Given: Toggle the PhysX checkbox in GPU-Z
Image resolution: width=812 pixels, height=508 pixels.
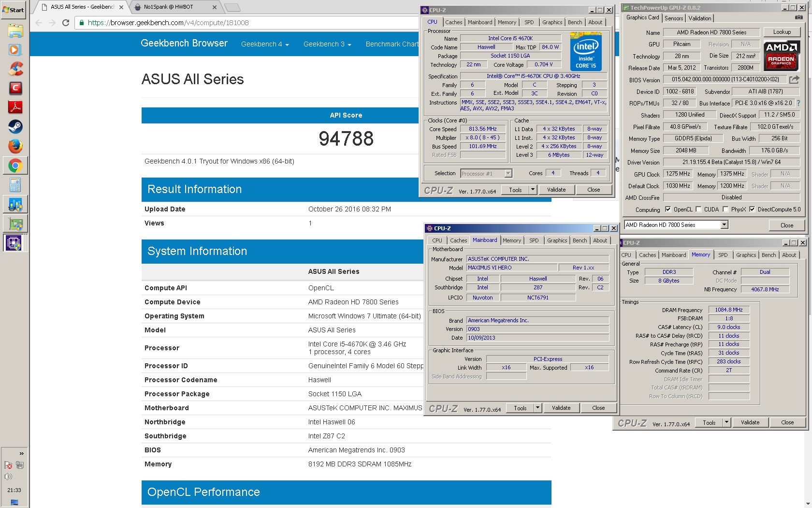Looking at the screenshot, I should 725,209.
